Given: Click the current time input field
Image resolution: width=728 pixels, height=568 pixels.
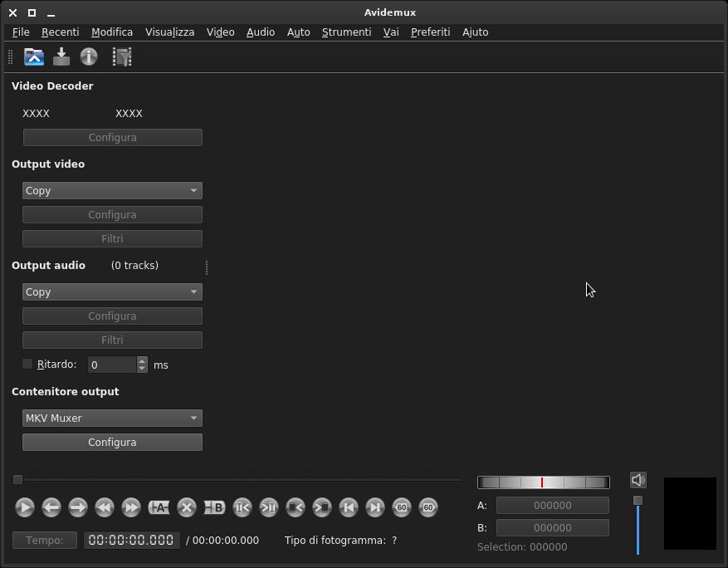Looking at the screenshot, I should click(131, 540).
